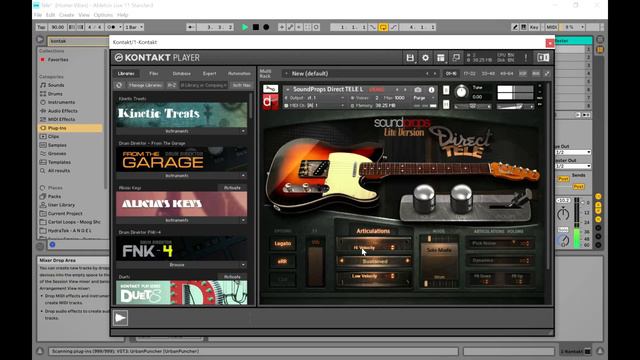Select Audio Effects category in browser
Viewport: 640px width, 360px height.
[x=62, y=111]
